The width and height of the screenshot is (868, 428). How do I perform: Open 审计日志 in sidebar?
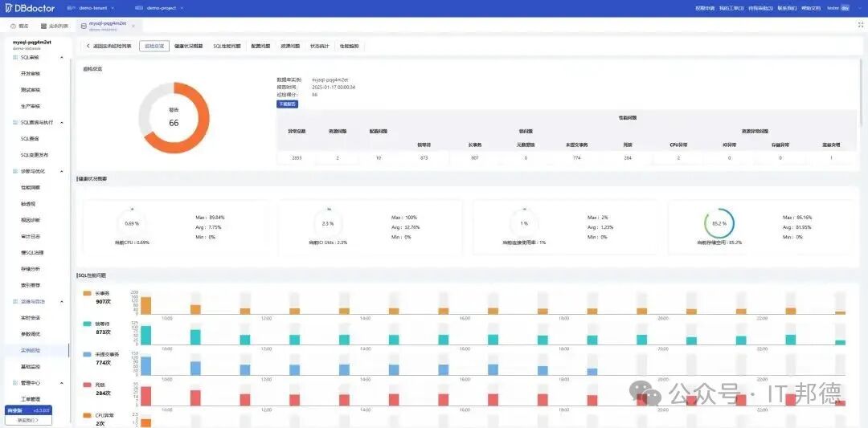pyautogui.click(x=31, y=236)
